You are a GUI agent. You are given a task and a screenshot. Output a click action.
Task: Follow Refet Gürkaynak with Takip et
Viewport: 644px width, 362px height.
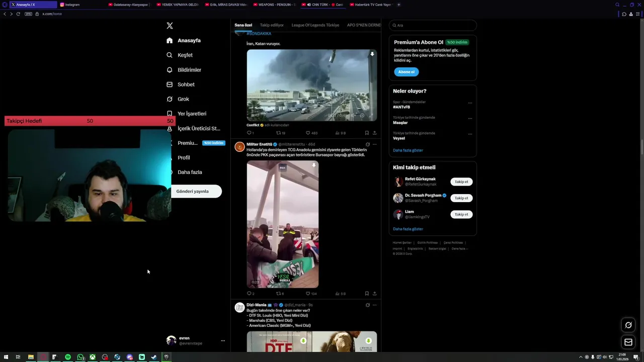click(461, 182)
